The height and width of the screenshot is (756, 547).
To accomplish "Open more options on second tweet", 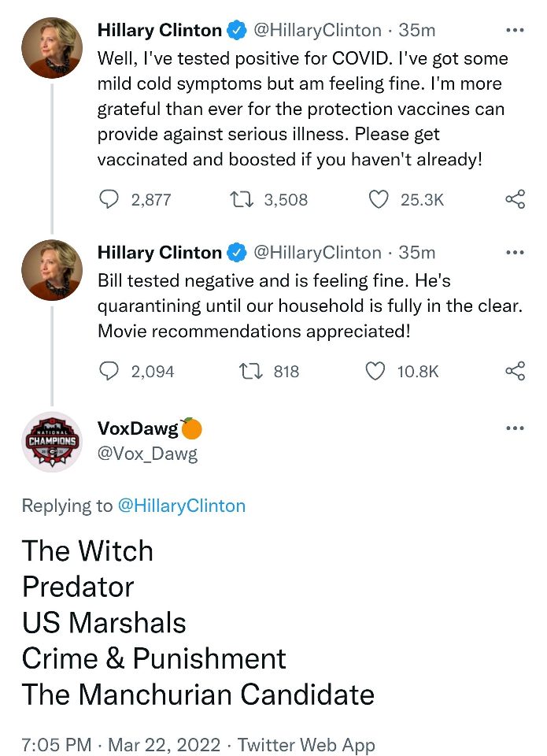I will [x=515, y=253].
